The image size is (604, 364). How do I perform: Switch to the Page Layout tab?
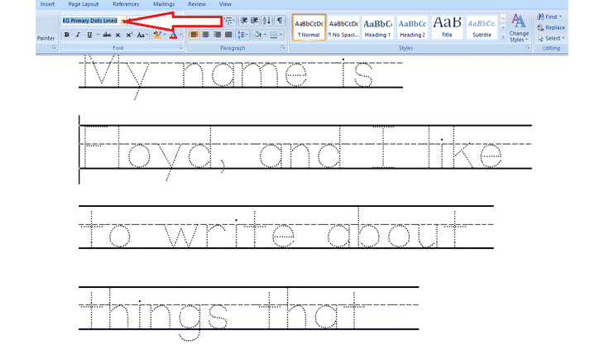84,4
